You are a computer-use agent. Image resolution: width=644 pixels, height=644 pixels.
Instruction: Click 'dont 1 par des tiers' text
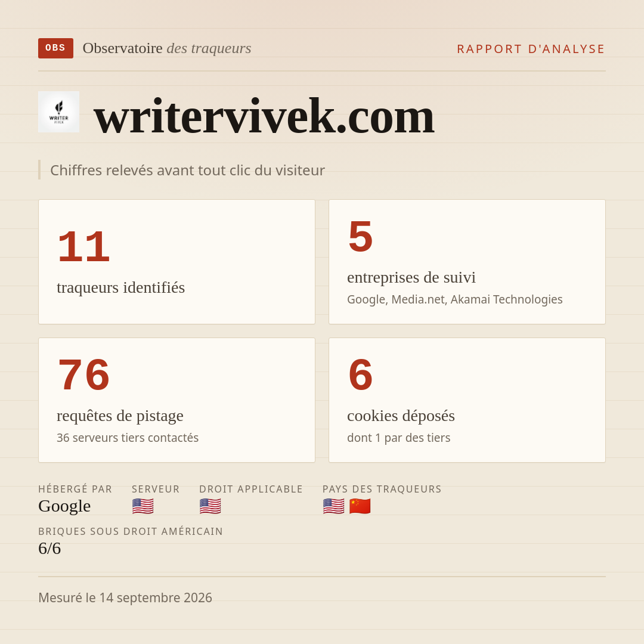pos(398,438)
